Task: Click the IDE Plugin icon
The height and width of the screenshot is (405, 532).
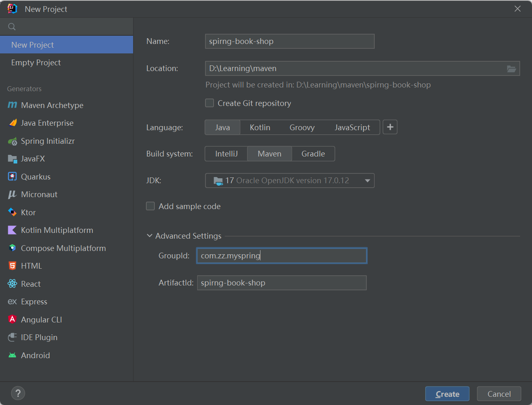Action: coord(12,337)
